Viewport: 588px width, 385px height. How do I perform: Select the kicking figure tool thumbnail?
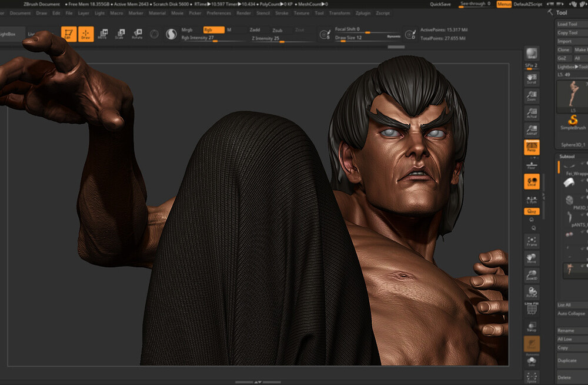(572, 95)
